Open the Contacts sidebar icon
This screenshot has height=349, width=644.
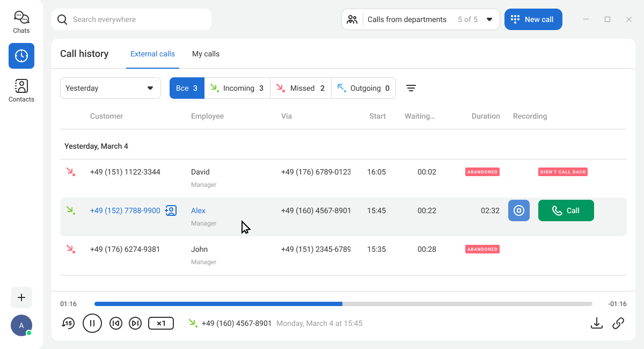pyautogui.click(x=21, y=90)
